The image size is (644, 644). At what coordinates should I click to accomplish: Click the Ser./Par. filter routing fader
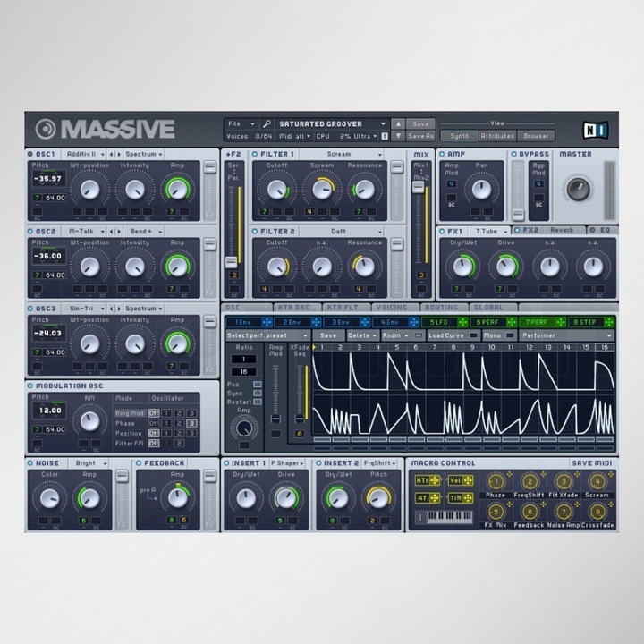click(x=232, y=262)
